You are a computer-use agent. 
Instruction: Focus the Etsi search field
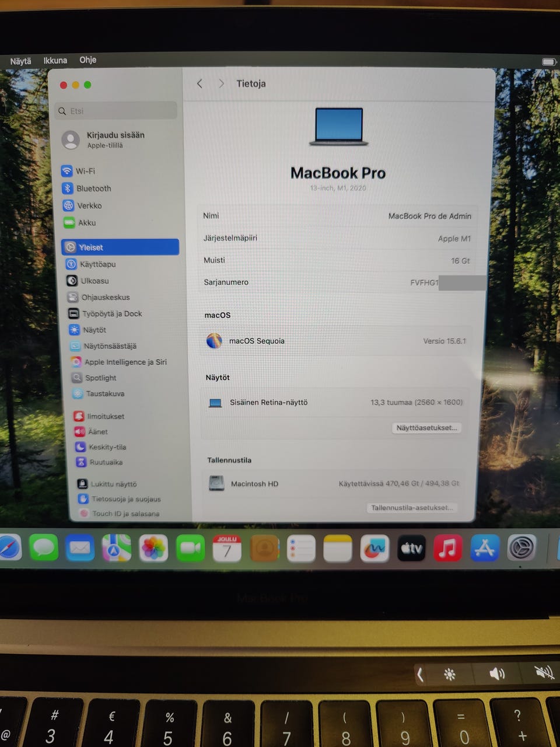[x=117, y=111]
